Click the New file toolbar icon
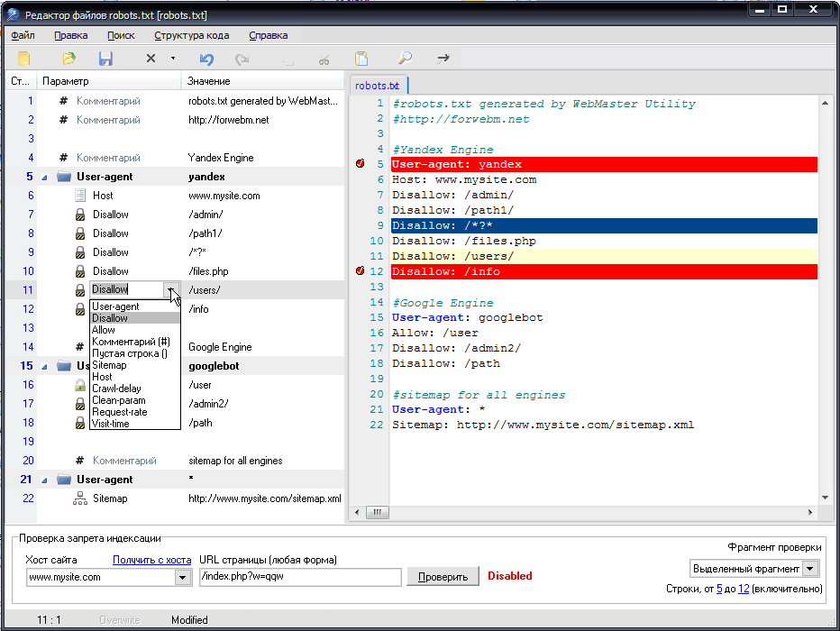The height and width of the screenshot is (631, 840). (x=24, y=59)
